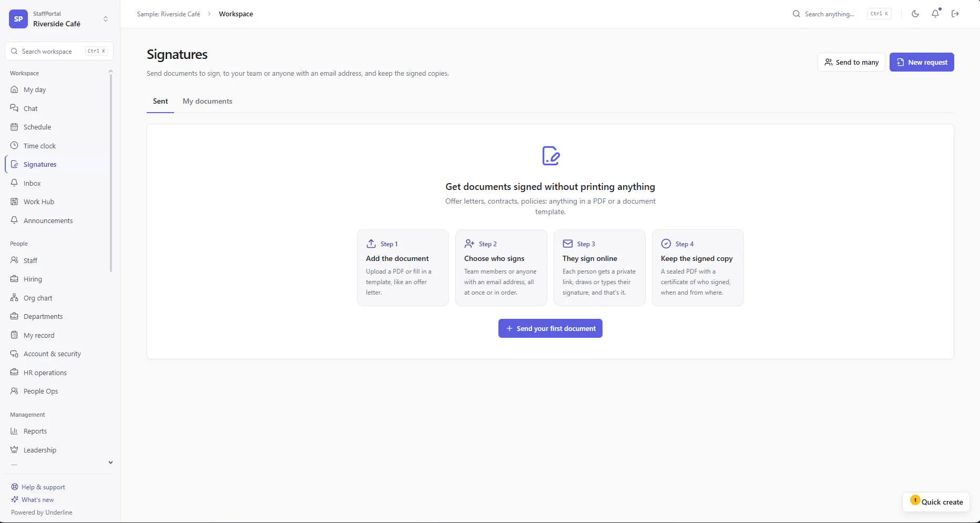Image resolution: width=980 pixels, height=523 pixels.
Task: Open Account & security
Action: click(57, 354)
